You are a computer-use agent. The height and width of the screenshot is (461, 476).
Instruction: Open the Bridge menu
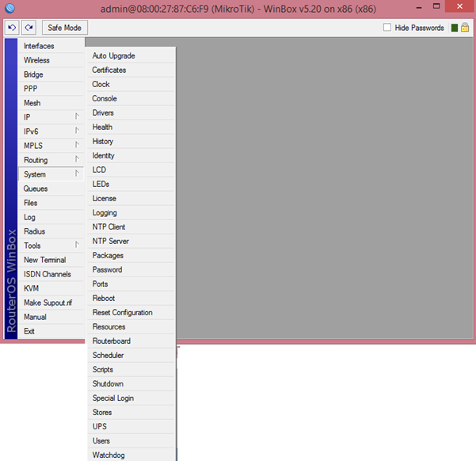click(x=51, y=74)
